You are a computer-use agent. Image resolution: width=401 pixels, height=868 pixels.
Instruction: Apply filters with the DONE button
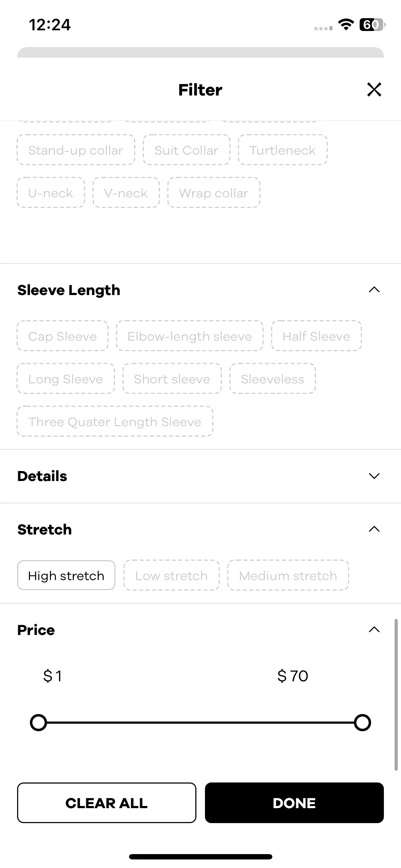pos(294,803)
